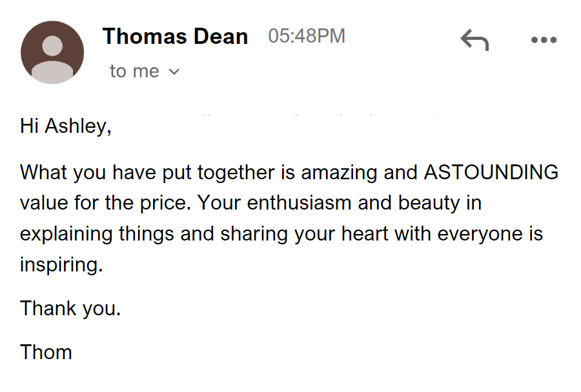Click Thomas Dean's profile avatar
The image size is (581, 392).
pos(52,52)
